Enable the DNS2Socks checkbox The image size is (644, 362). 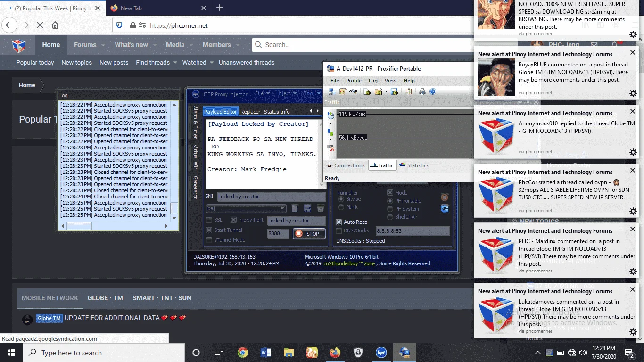[x=339, y=230]
